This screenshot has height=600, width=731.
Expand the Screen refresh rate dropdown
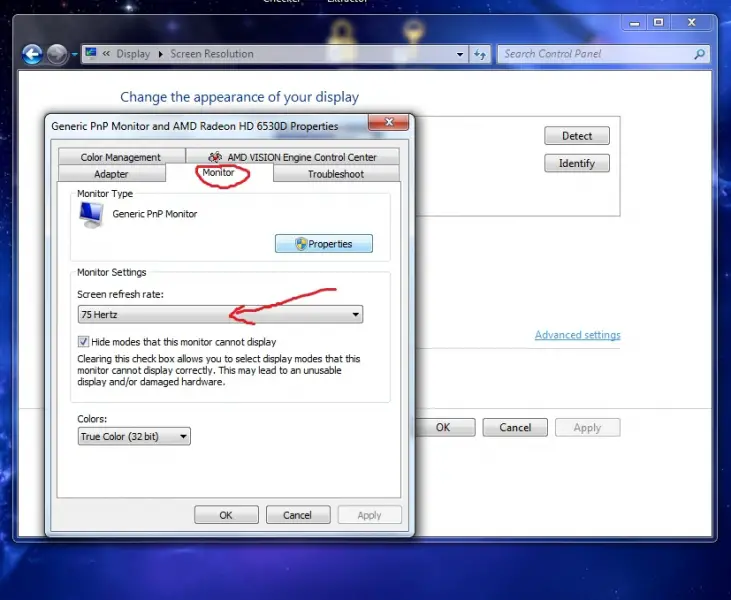coord(220,314)
